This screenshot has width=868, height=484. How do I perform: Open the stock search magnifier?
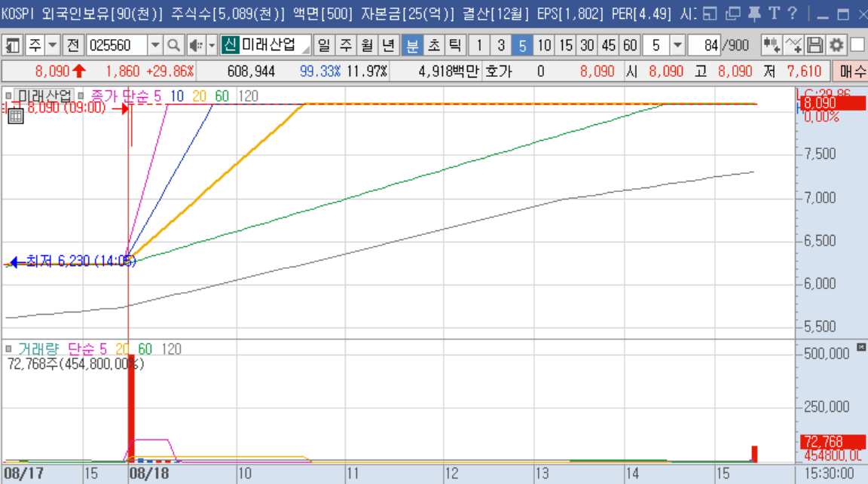pos(173,45)
